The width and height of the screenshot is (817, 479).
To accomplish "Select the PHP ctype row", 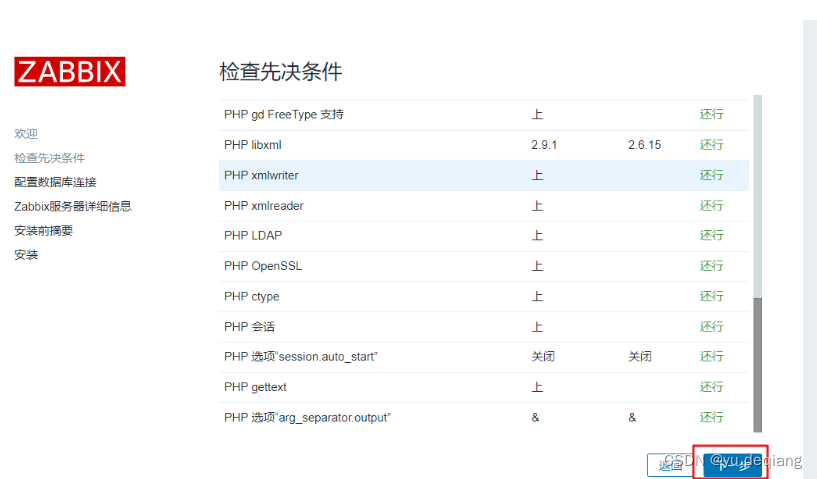I will 484,297.
